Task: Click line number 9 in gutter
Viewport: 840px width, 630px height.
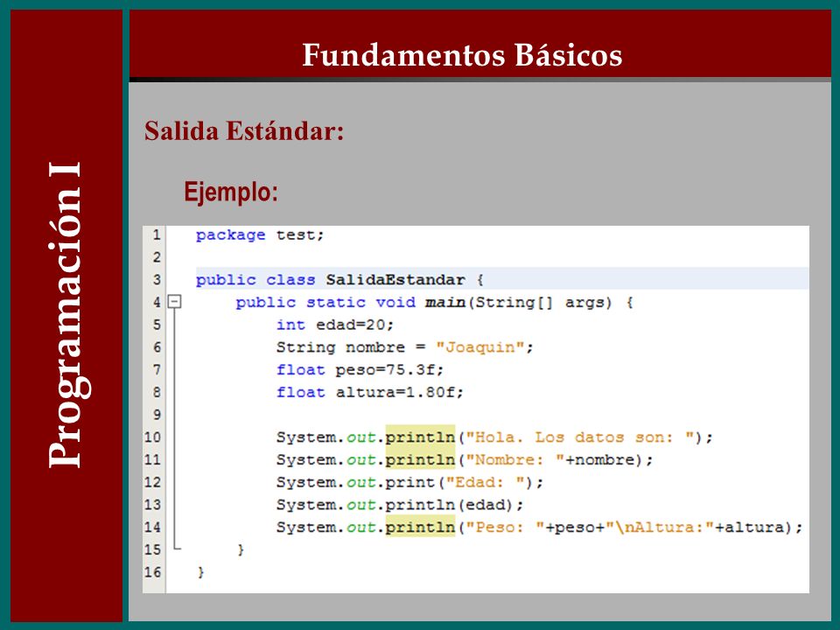Action: point(157,415)
